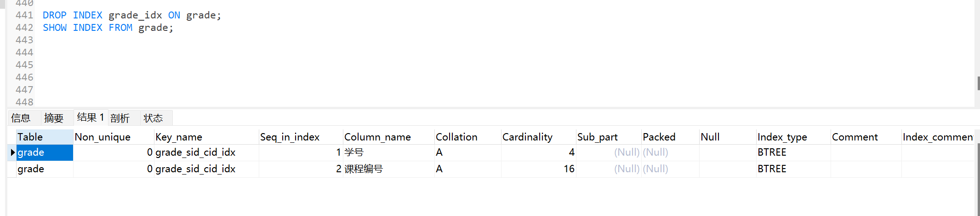Click the Table column header

(x=30, y=137)
